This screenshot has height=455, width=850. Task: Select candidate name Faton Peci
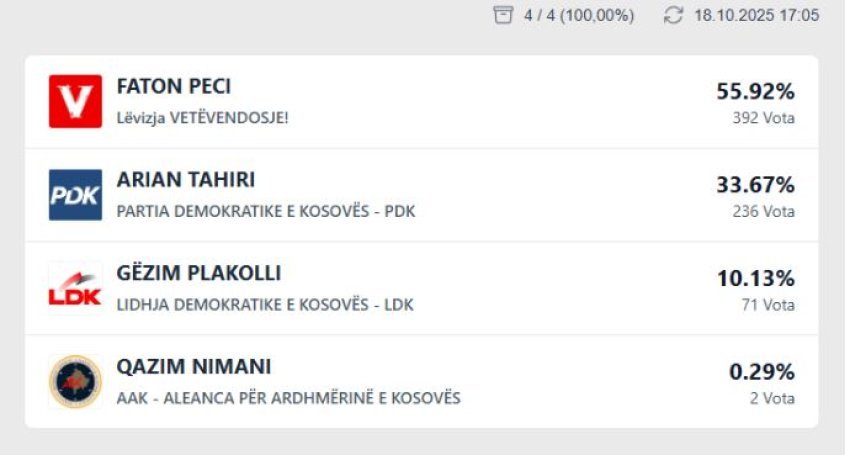(x=174, y=87)
